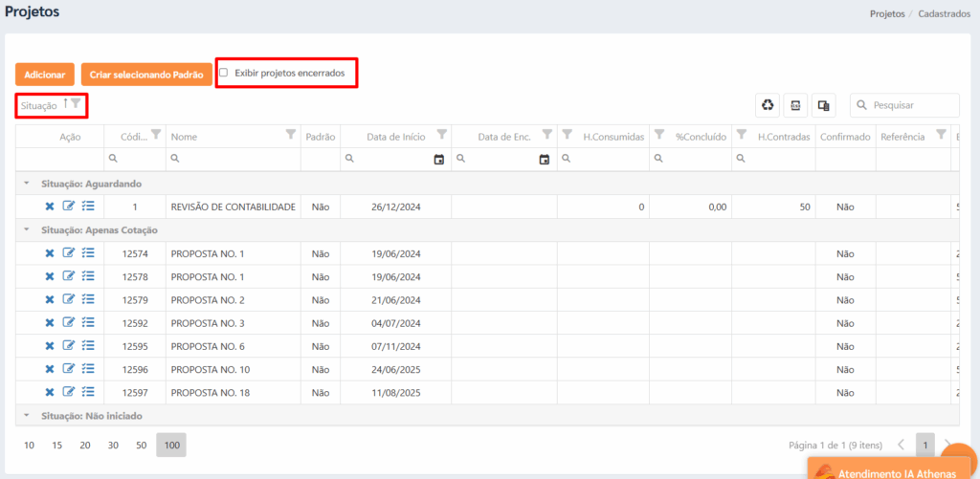Screen dimensions: 980x479
Task: Delete project with code 12596
Action: click(50, 369)
